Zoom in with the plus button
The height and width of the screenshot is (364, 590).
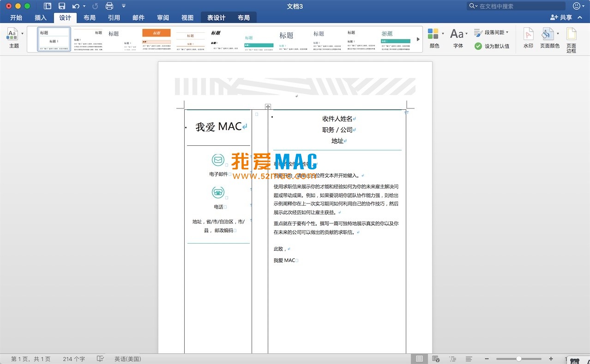[x=551, y=359]
